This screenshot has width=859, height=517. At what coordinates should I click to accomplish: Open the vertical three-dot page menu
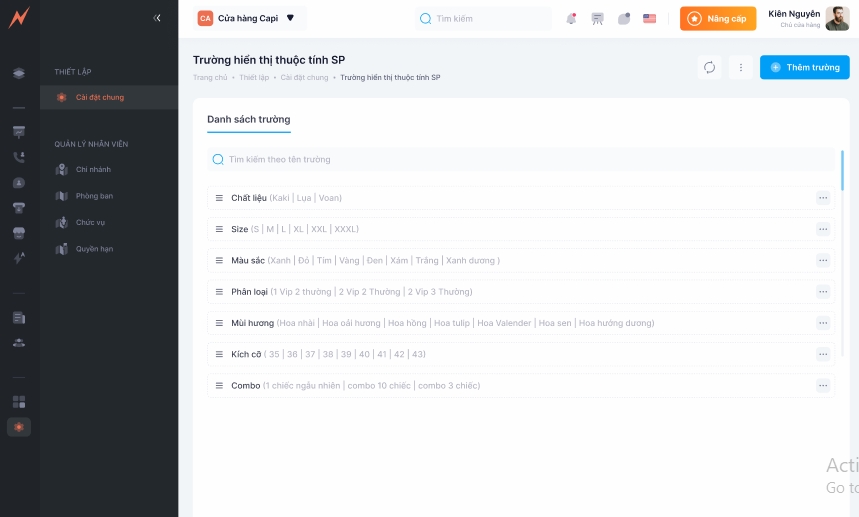tap(741, 67)
